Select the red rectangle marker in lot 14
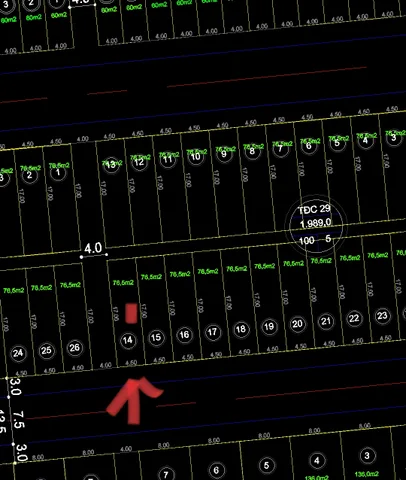This screenshot has height=480, width=406. pyautogui.click(x=131, y=313)
